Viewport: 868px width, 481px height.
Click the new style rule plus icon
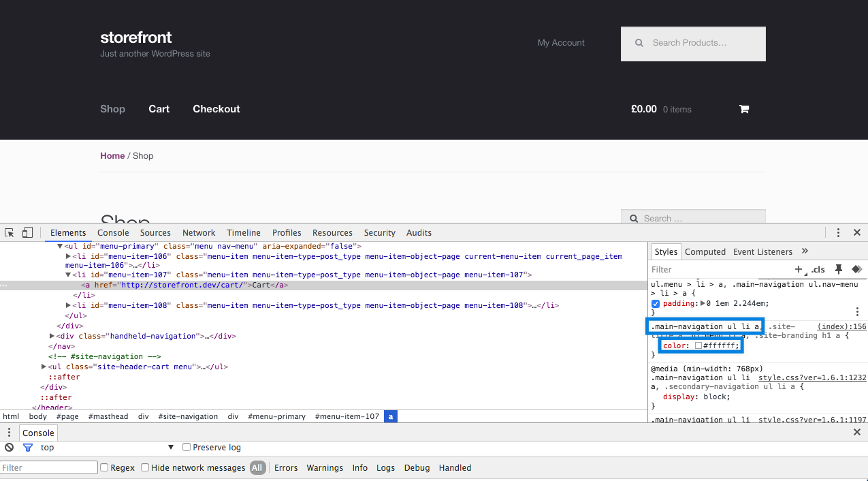tap(799, 269)
